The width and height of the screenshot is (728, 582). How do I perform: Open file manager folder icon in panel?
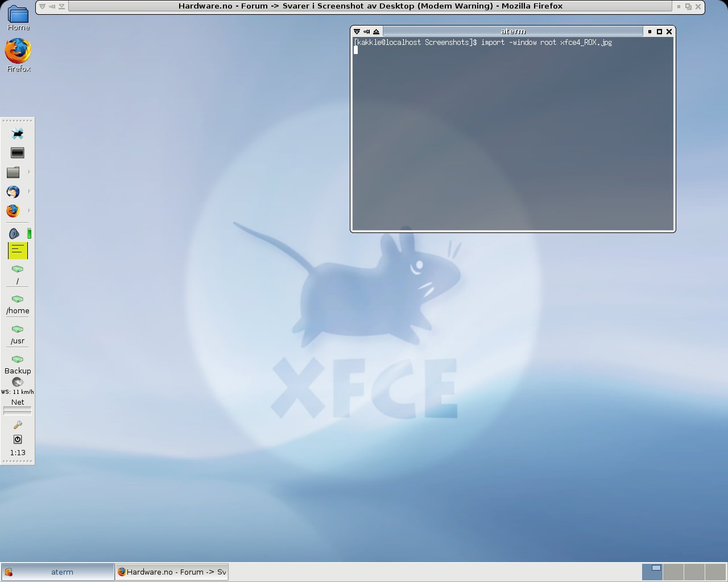click(x=13, y=172)
